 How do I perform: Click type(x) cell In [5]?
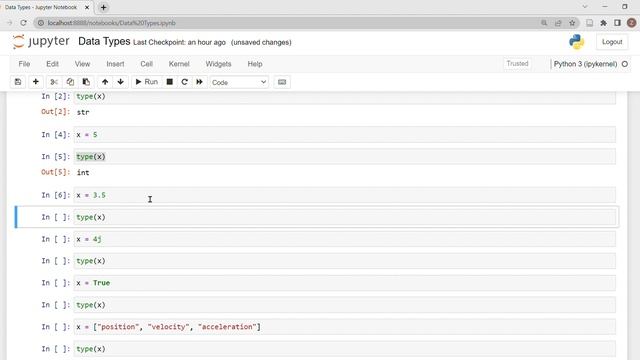(344, 157)
